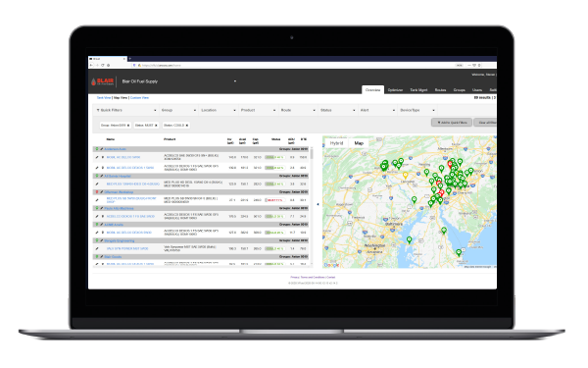Switch map to Hybrid view
Screen dimensions: 588x368
click(336, 143)
